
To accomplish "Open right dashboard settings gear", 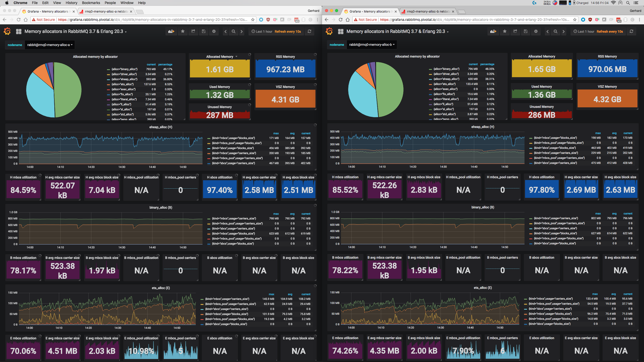I will [x=536, y=31].
